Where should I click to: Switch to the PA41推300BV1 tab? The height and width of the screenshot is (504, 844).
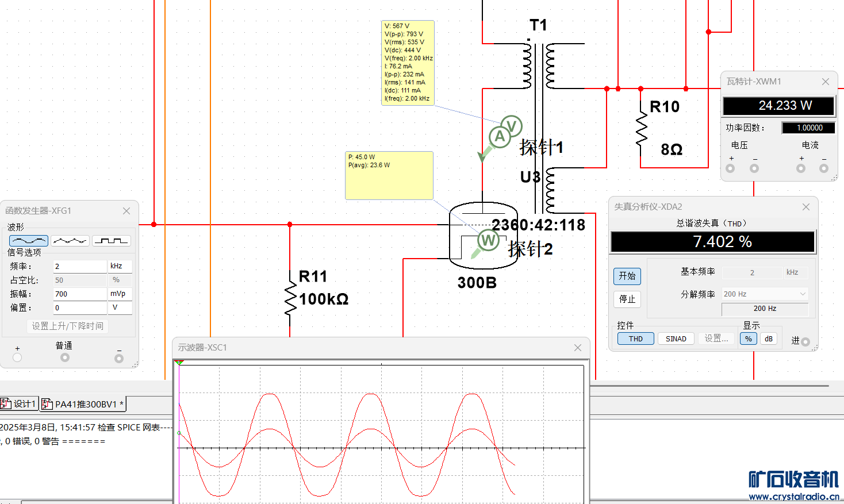coord(83,404)
